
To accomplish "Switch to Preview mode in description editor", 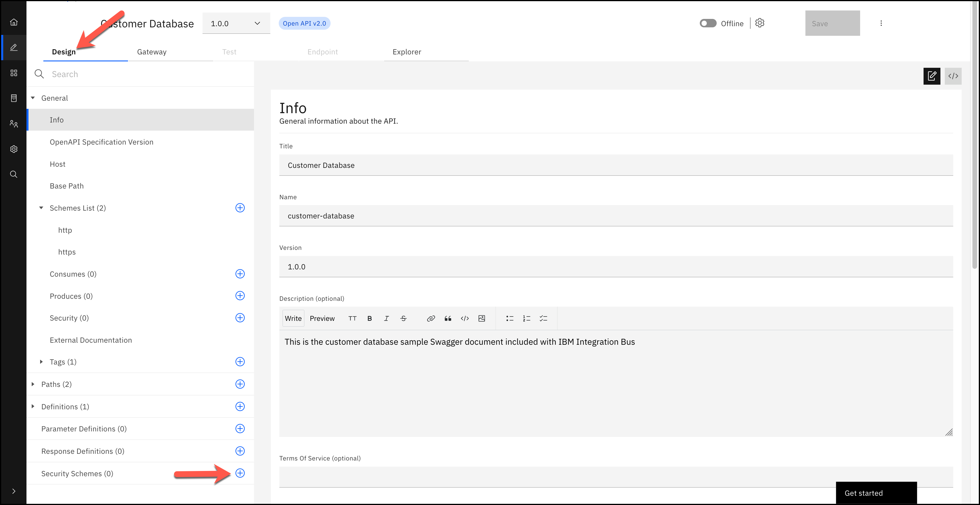I will 321,318.
